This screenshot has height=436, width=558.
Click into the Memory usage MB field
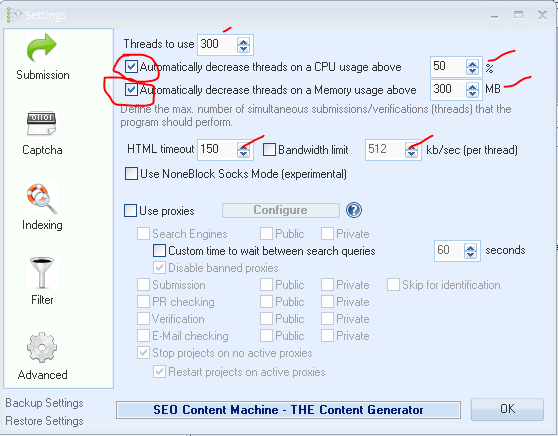click(448, 89)
